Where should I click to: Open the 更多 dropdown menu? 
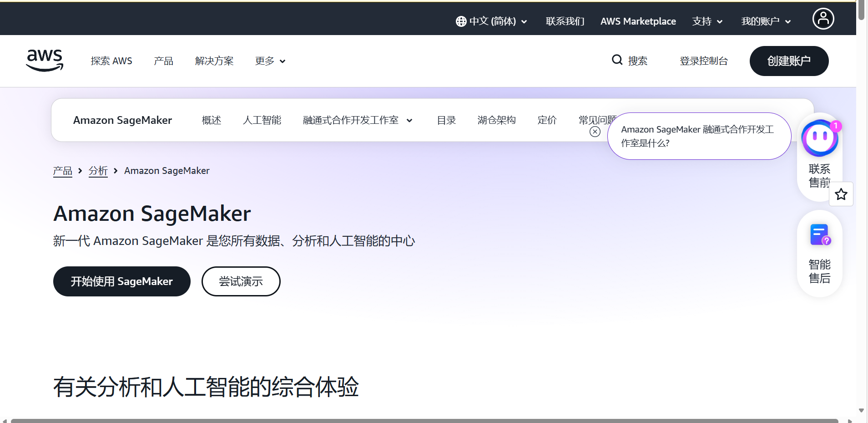point(270,61)
